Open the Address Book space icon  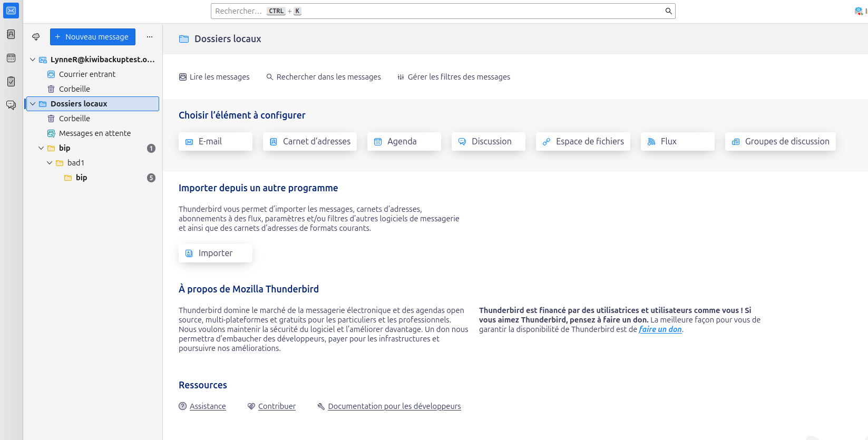click(11, 34)
